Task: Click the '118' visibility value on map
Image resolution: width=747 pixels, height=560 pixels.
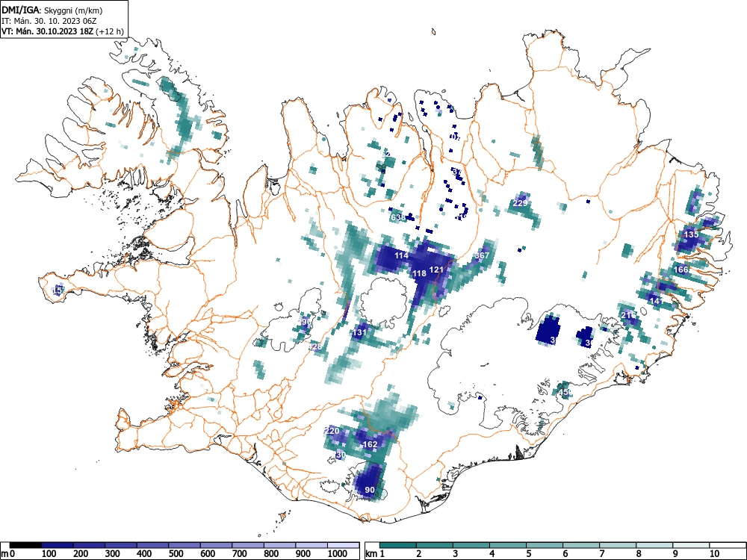Action: pos(419,273)
